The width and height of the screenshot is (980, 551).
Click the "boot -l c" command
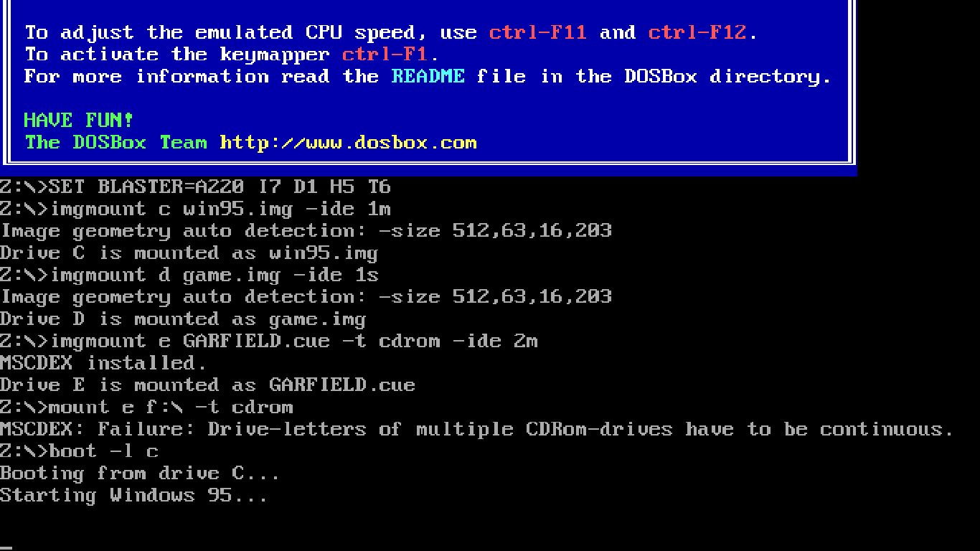pyautogui.click(x=103, y=451)
